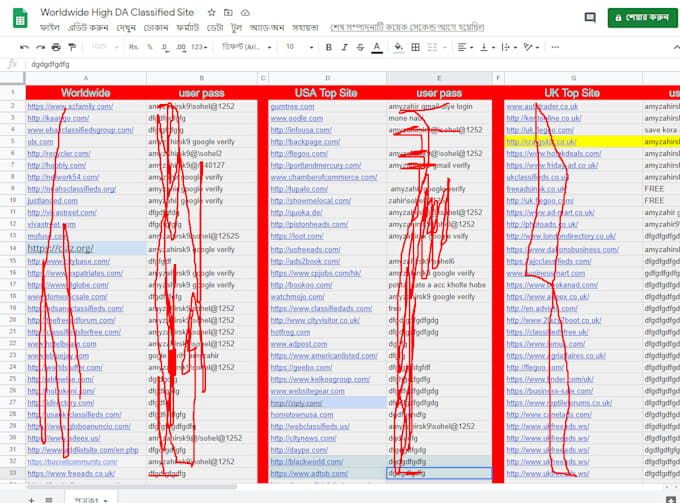Open the all sheets list icon
The height and width of the screenshot is (503, 680).
49,500
